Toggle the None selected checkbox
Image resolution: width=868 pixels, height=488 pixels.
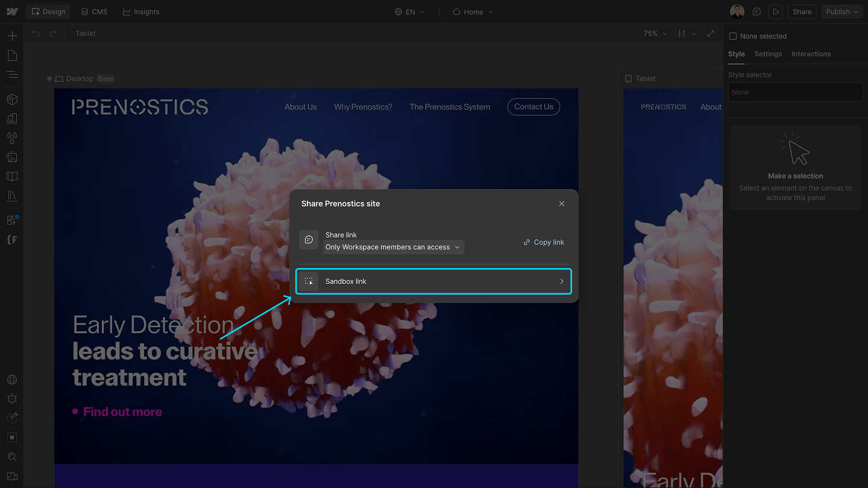click(733, 36)
